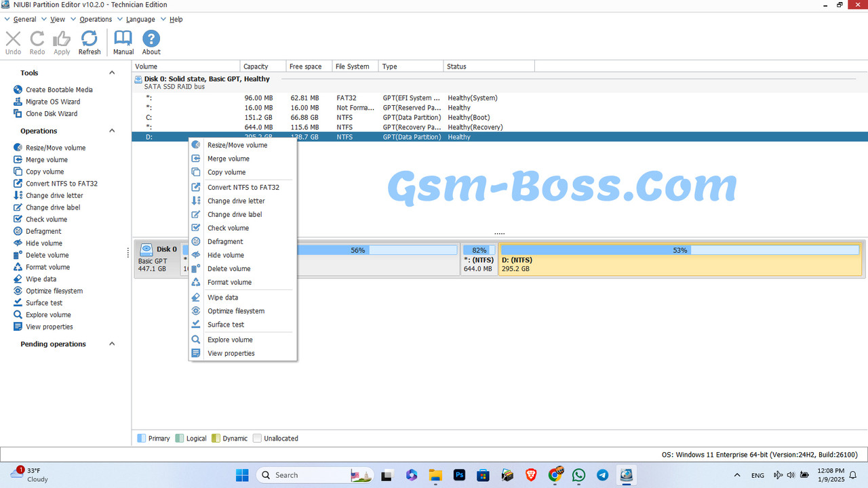
Task: Choose Delete volume in context menu
Action: pyautogui.click(x=243, y=268)
